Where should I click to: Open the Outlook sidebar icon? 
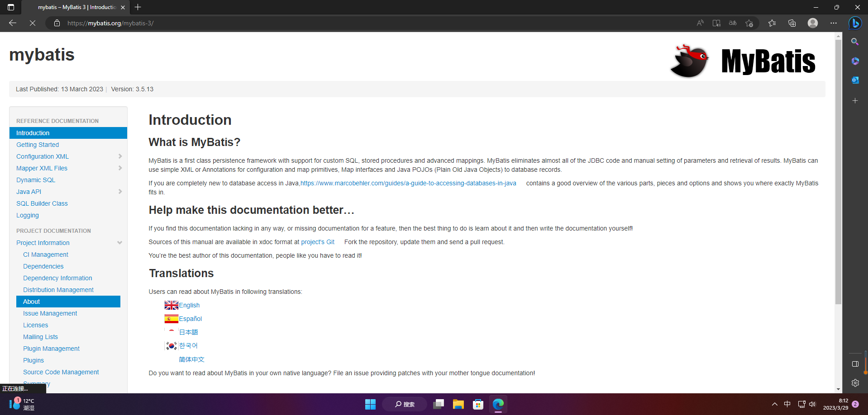[x=855, y=80]
